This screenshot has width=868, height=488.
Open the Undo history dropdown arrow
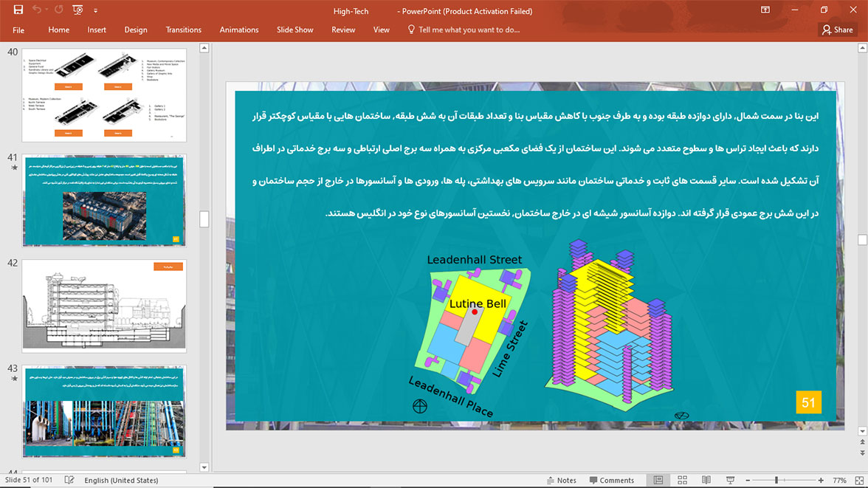point(46,10)
